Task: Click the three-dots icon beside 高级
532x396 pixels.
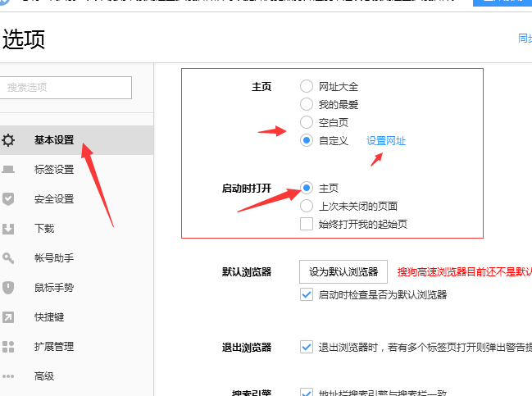Action: click(x=8, y=376)
